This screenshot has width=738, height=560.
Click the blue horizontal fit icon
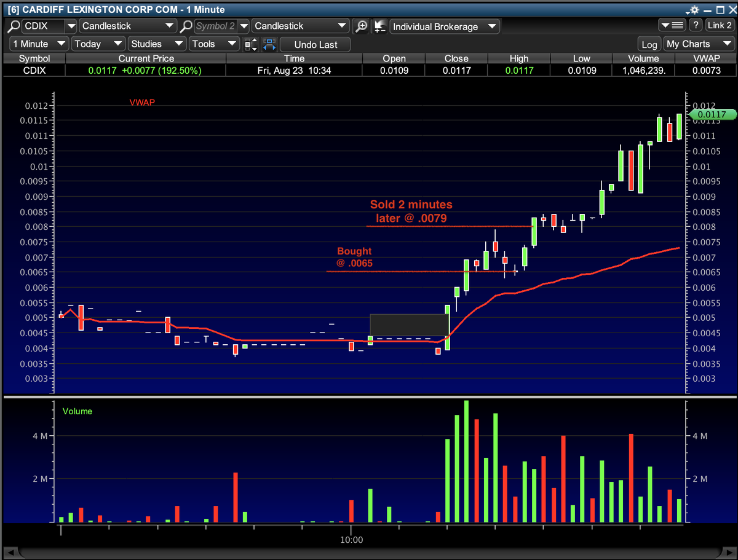[x=269, y=44]
